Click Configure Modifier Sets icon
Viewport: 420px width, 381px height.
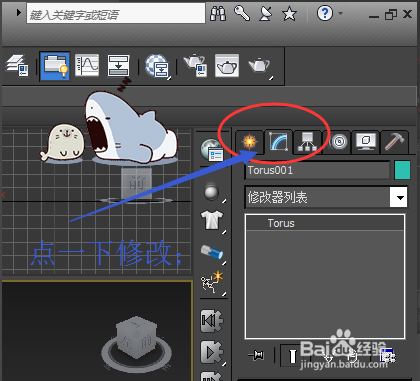[387, 356]
